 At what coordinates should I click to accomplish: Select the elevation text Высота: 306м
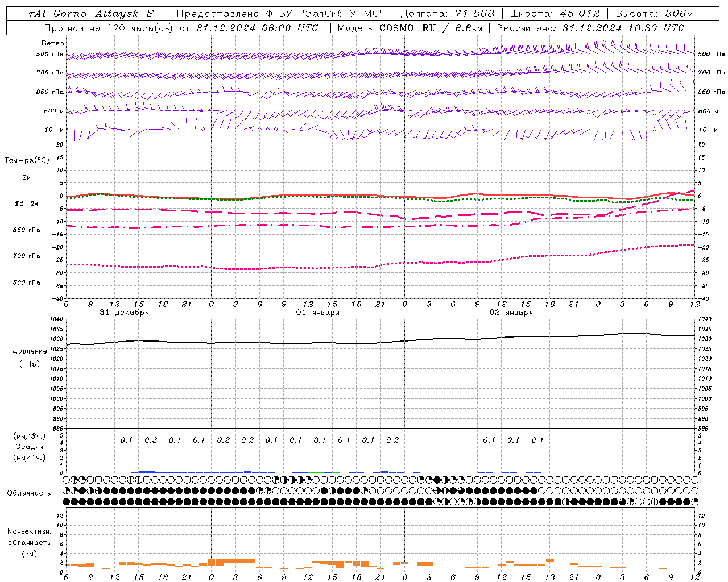[x=654, y=14]
